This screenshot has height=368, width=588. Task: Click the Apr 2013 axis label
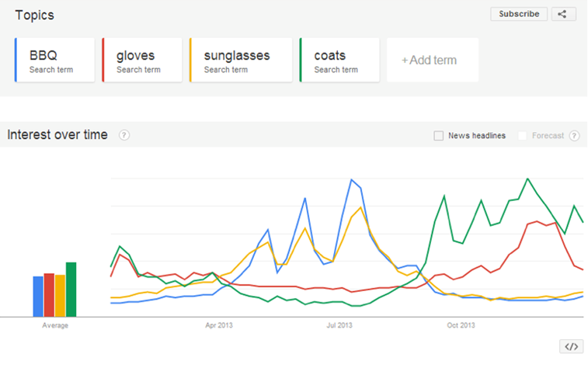(x=219, y=325)
